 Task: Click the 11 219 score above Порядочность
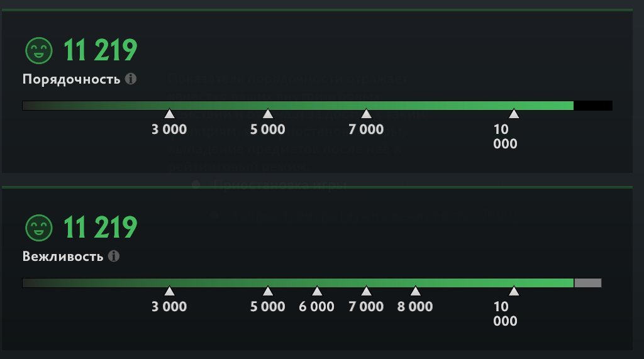point(100,50)
